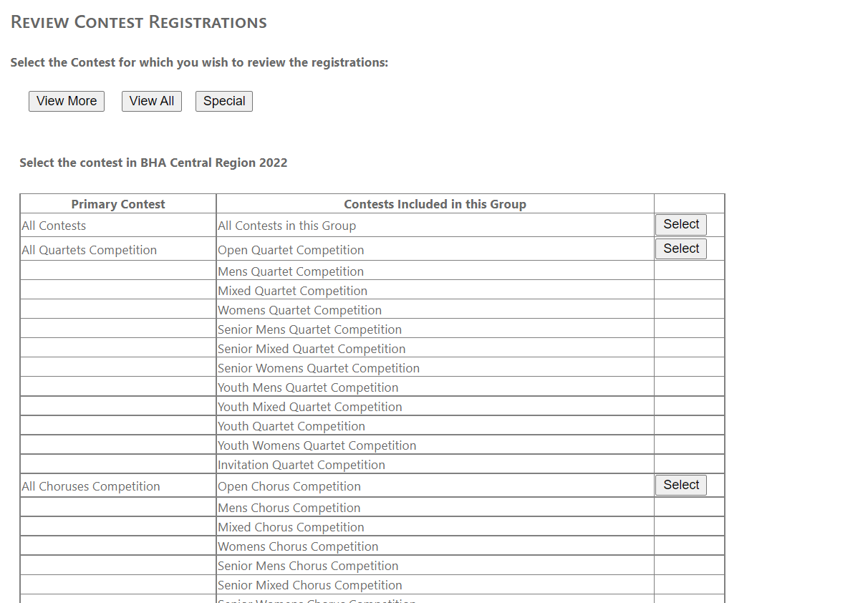Click the Mens Quartet Competition cell

(x=291, y=271)
